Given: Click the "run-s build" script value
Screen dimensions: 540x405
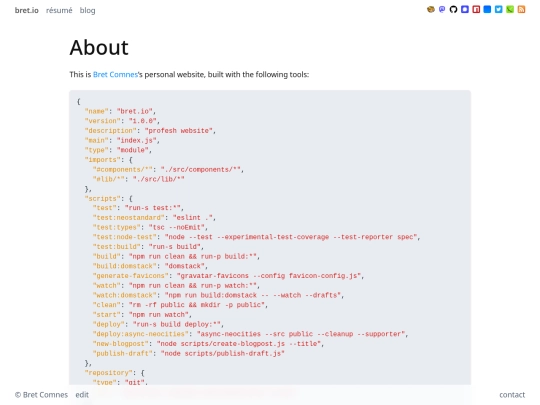Looking at the screenshot, I should [x=175, y=247].
